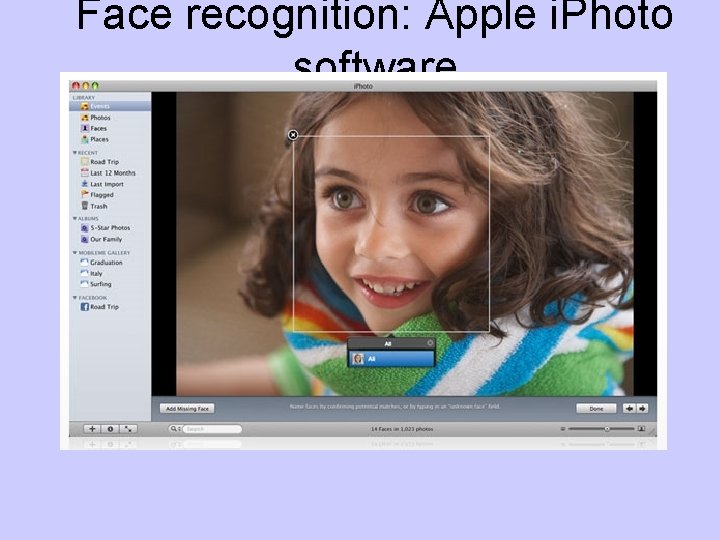
Task: Clear the face name field button
Action: [x=430, y=343]
